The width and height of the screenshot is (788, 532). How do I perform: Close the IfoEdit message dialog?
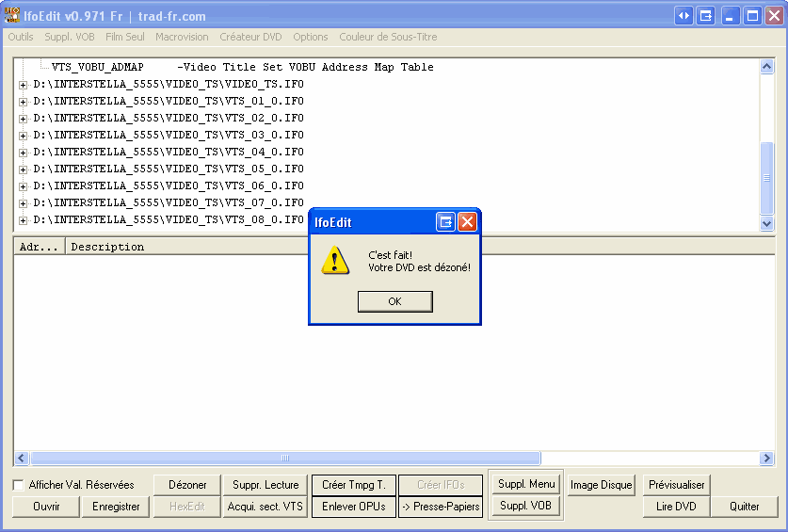click(x=467, y=222)
